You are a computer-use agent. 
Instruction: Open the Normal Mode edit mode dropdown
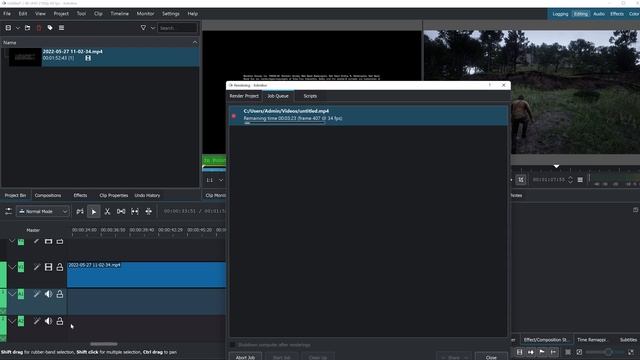[42, 211]
